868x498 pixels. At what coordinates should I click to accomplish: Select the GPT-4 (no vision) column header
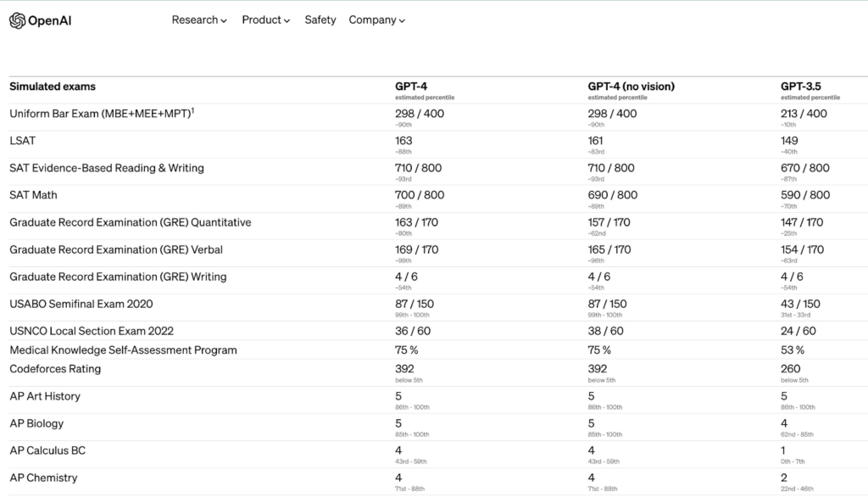[x=631, y=87]
